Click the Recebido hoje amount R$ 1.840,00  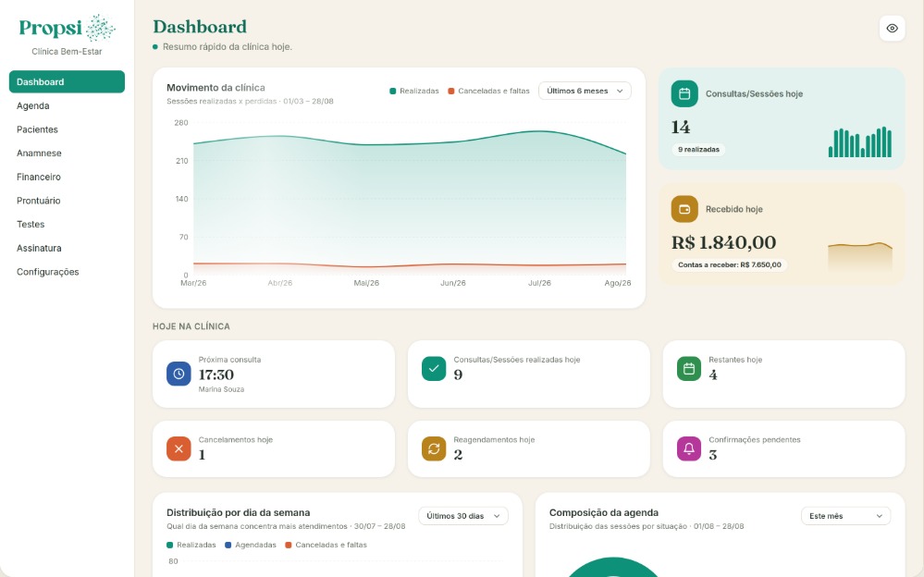(x=723, y=242)
